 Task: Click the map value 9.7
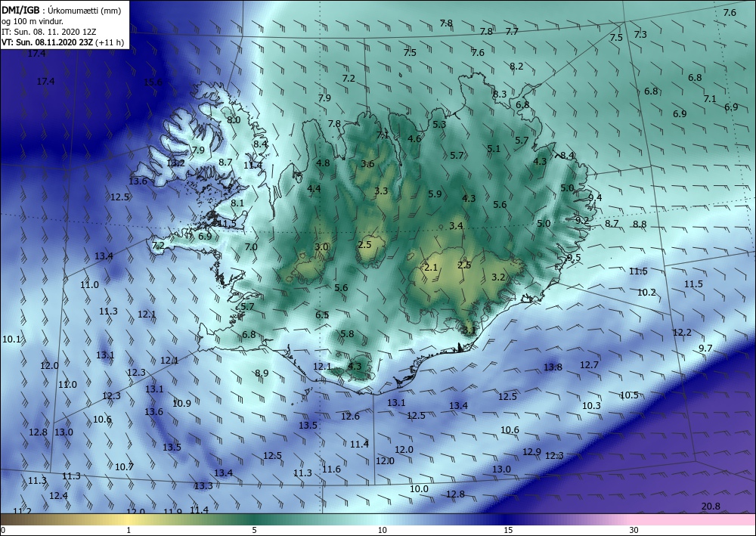click(x=705, y=348)
